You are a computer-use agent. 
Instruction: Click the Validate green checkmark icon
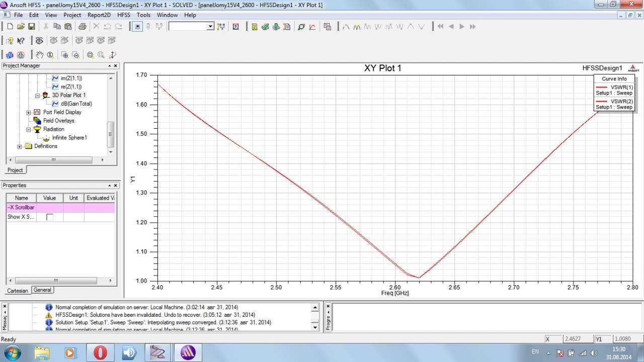pos(265,27)
